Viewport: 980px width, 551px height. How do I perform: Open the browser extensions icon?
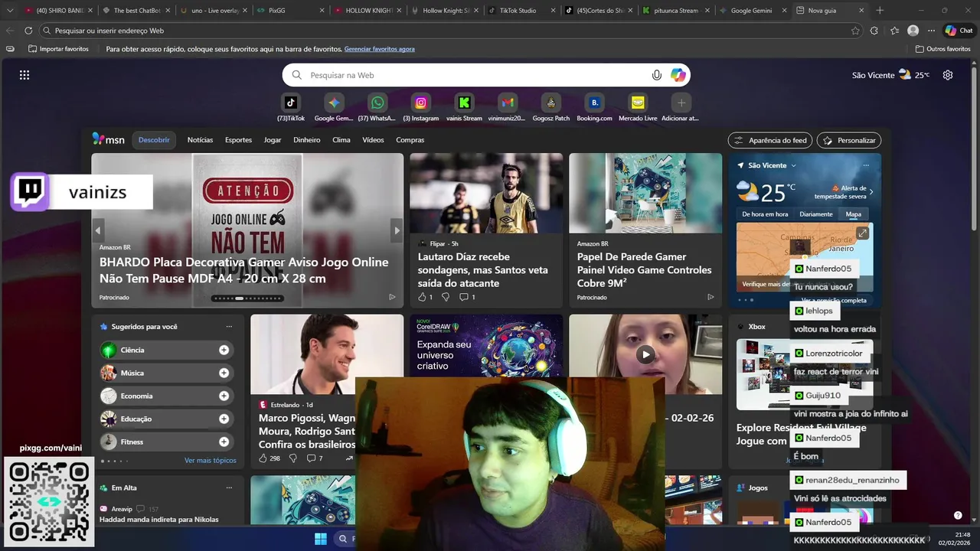(x=874, y=31)
